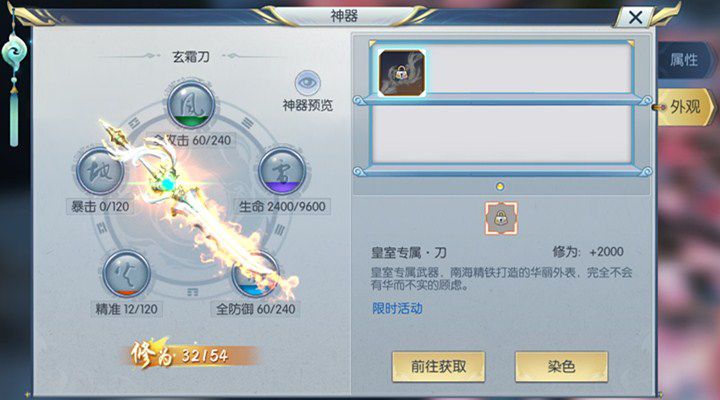Viewport: 720px width, 400px height.
Task: Click the 生命 2400/9600 stat label
Action: tap(282, 207)
